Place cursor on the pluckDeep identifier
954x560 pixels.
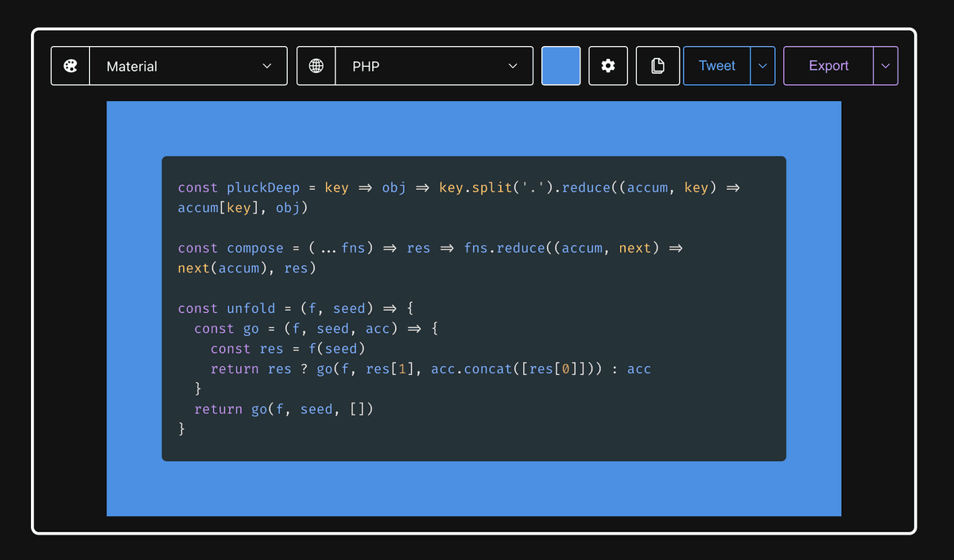tap(263, 187)
